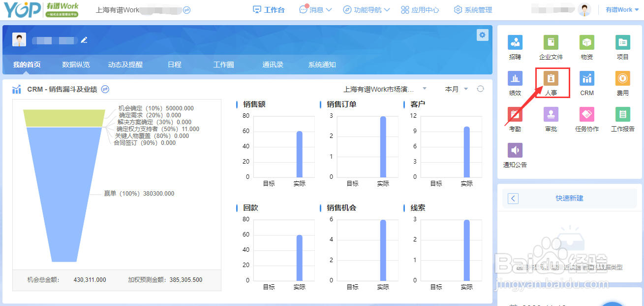Click the 回款 chart's 实际 bar
This screenshot has height=306, width=644.
pyautogui.click(x=299, y=258)
